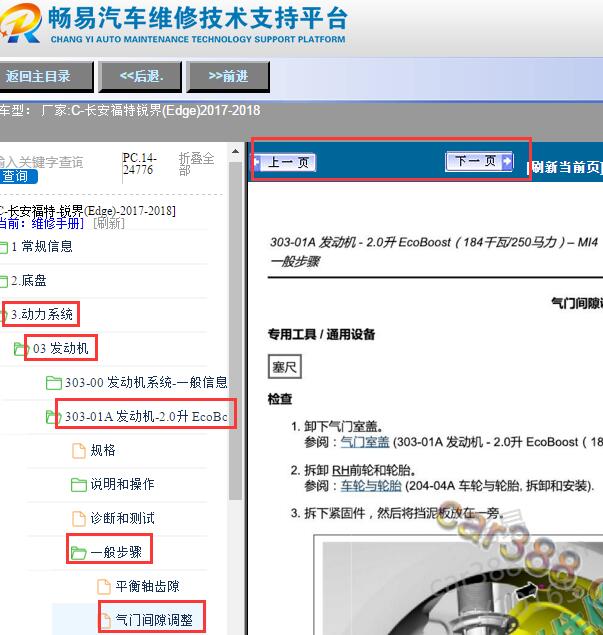603x635 pixels.
Task: Collapse the 303-01A 发动机-2.0升 EcoBoost node
Action: [146, 416]
